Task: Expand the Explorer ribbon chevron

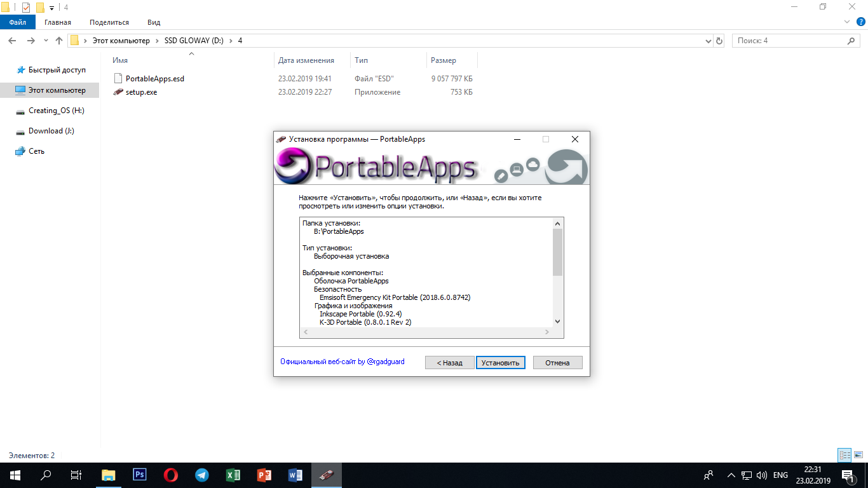Action: 846,22
